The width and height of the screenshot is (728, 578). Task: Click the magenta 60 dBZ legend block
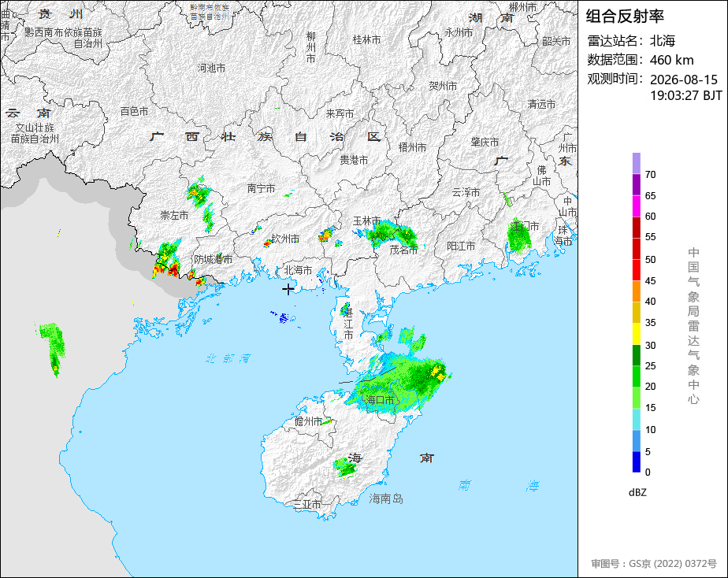click(636, 206)
